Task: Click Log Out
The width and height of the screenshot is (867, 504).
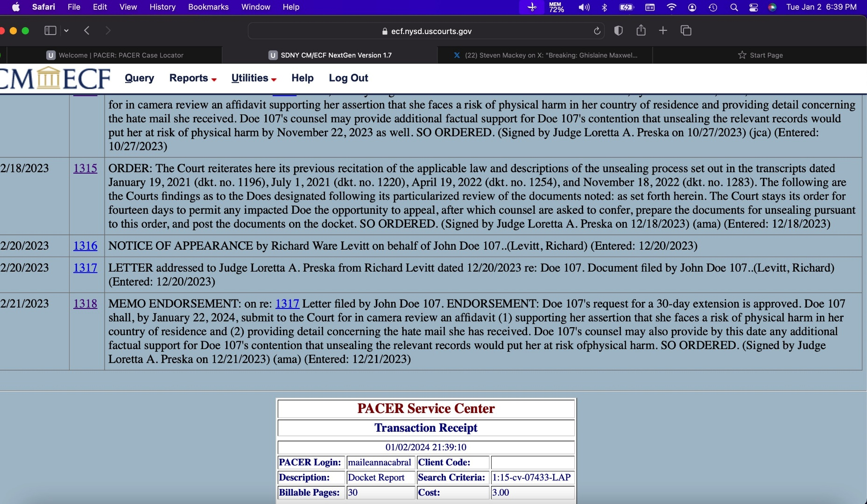Action: click(x=348, y=78)
